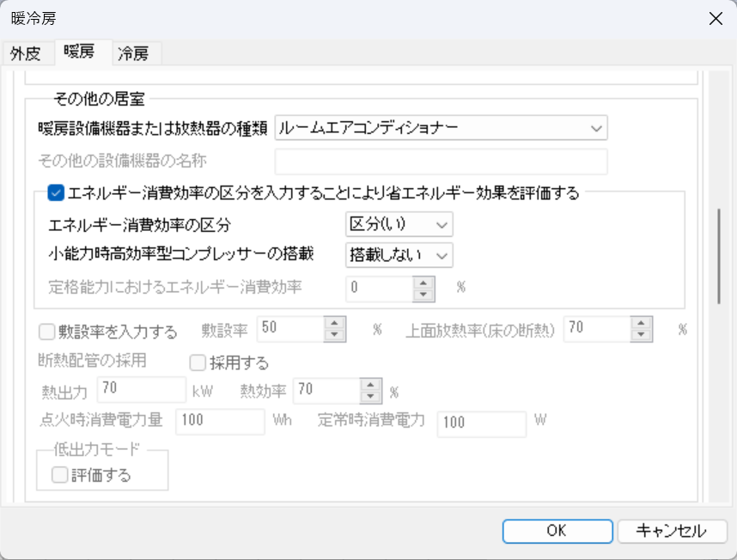Image resolution: width=737 pixels, height=560 pixels.
Task: Click the キャンセル button
Action: pos(672,531)
